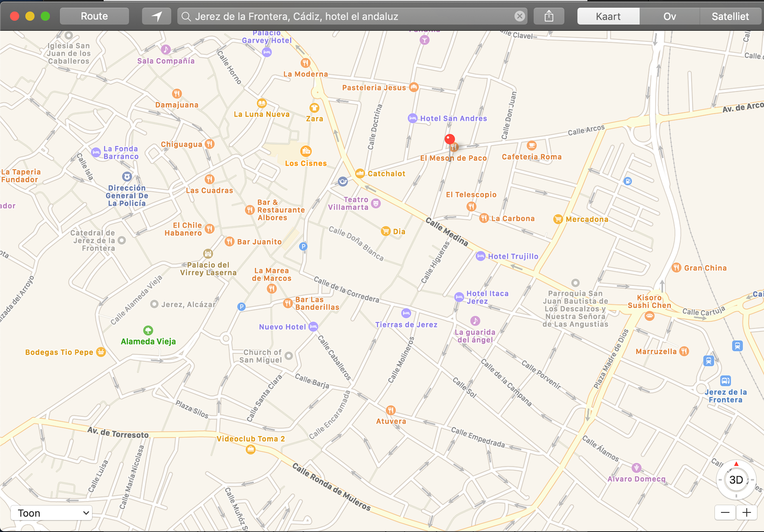Select the Bodegas Tio Pepe icon
This screenshot has height=532, width=764.
click(101, 352)
